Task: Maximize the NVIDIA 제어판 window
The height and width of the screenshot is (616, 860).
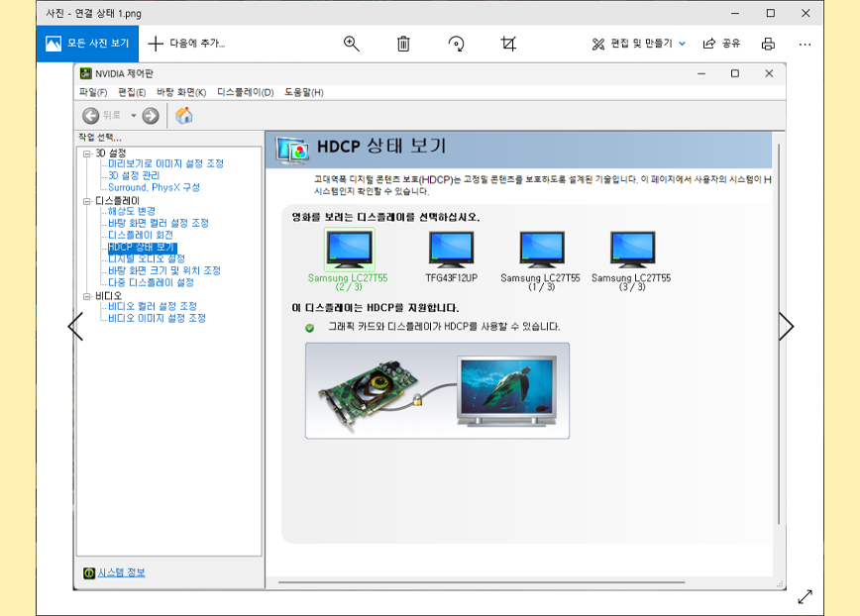Action: pyautogui.click(x=735, y=73)
